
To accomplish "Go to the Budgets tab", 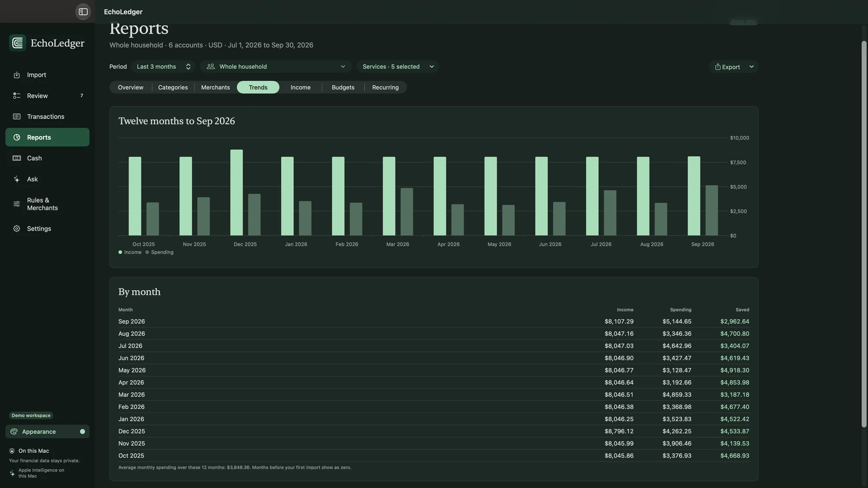I will click(x=343, y=87).
